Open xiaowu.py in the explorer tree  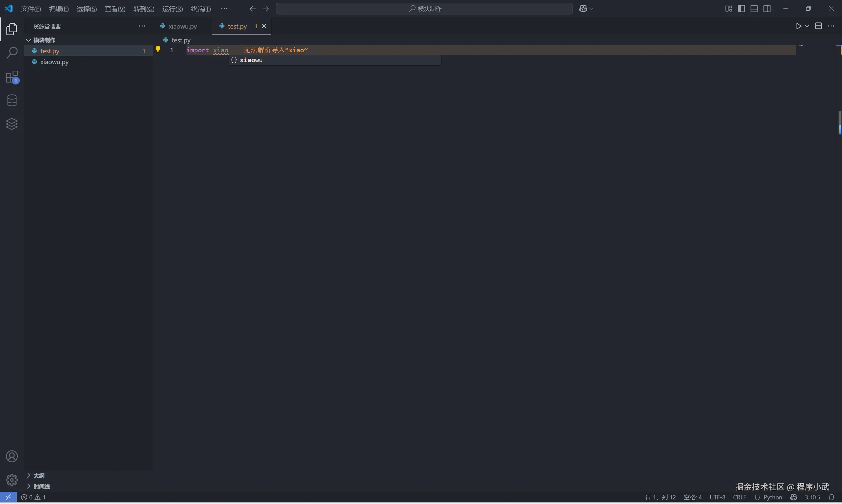(54, 62)
